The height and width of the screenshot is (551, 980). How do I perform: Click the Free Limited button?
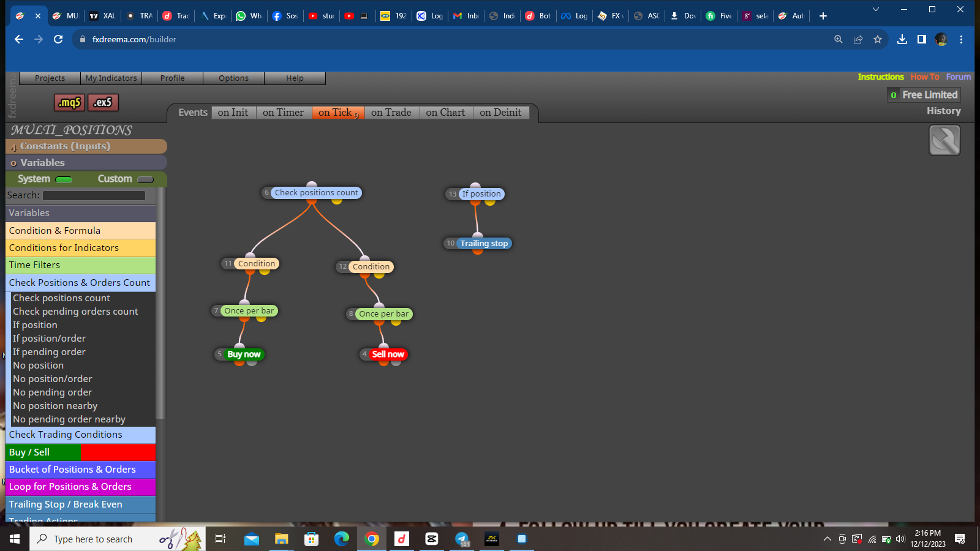tap(924, 95)
